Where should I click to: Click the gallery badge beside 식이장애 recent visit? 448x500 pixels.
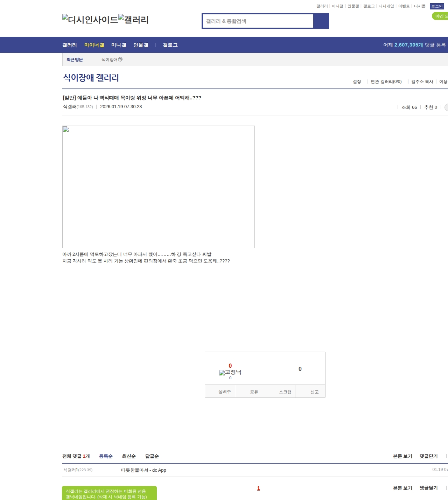click(120, 59)
